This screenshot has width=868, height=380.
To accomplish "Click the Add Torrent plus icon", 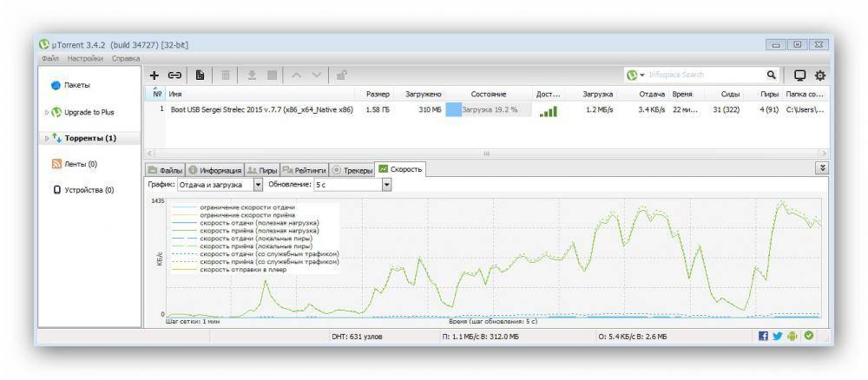I will pyautogui.click(x=155, y=75).
